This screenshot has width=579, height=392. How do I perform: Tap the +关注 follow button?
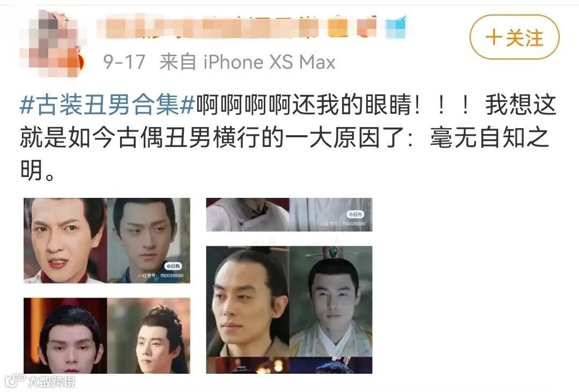point(514,37)
